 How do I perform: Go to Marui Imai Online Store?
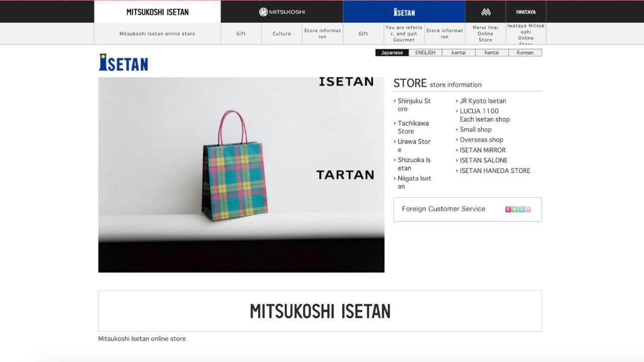point(486,34)
